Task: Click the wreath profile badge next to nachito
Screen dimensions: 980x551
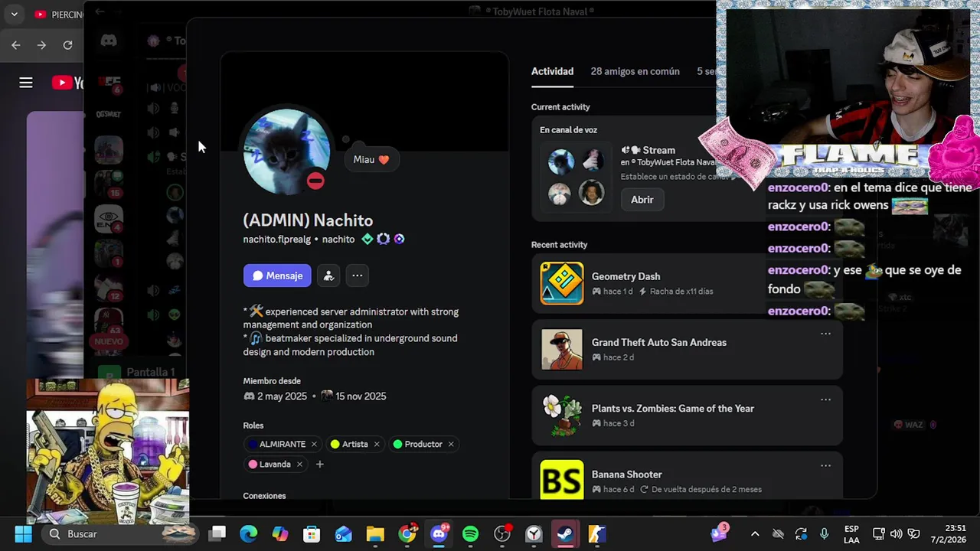Action: point(384,239)
